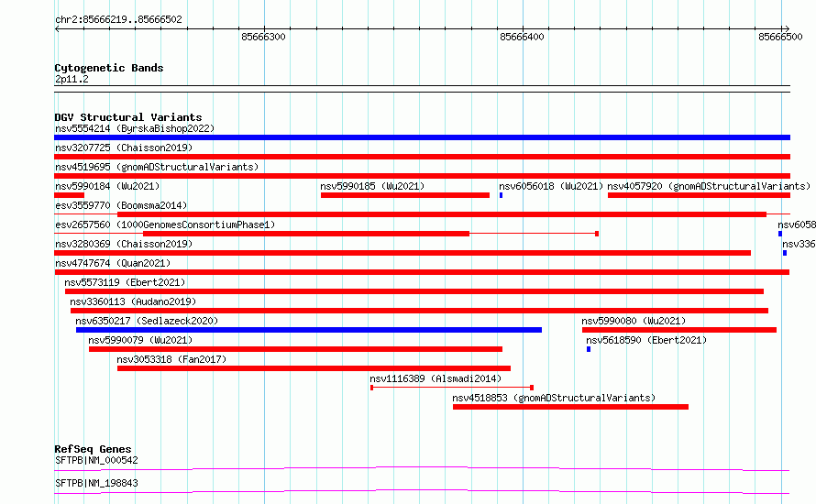Click the red nsv5990185 variant bar
This screenshot has width=816, height=504.
coord(405,195)
